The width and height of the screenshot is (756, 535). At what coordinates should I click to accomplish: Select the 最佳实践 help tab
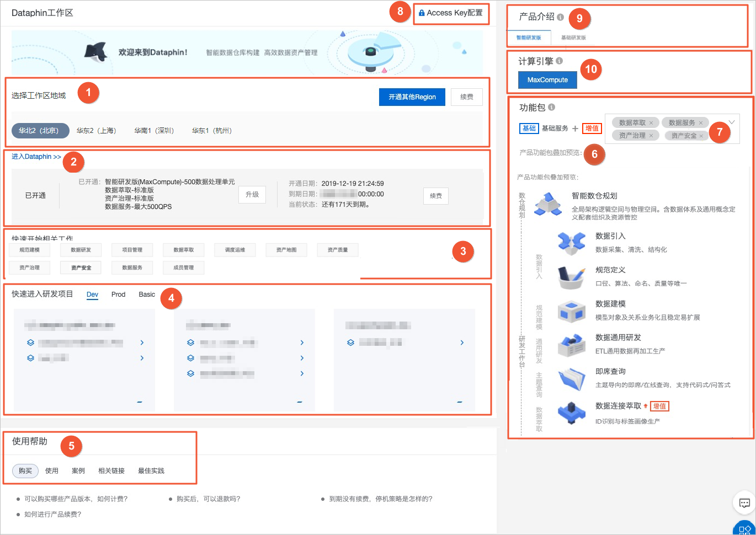pyautogui.click(x=151, y=471)
